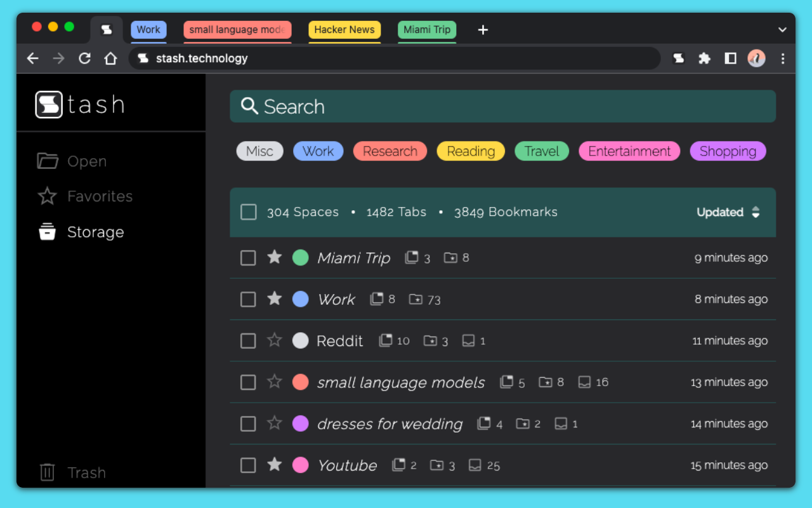Switch to the Hacker News tab
The height and width of the screenshot is (508, 812).
point(344,30)
